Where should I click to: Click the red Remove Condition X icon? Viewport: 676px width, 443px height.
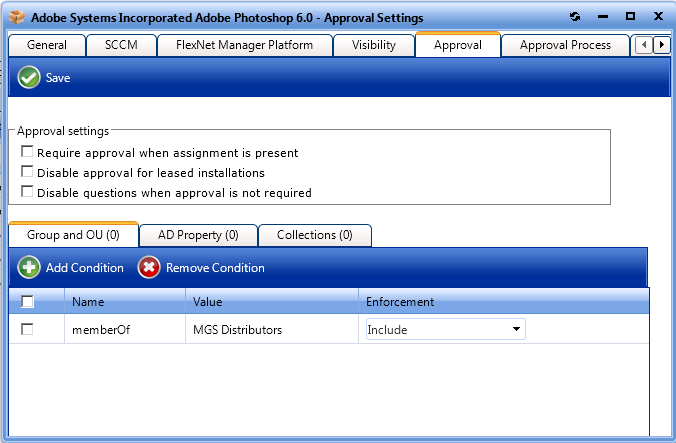(x=149, y=268)
